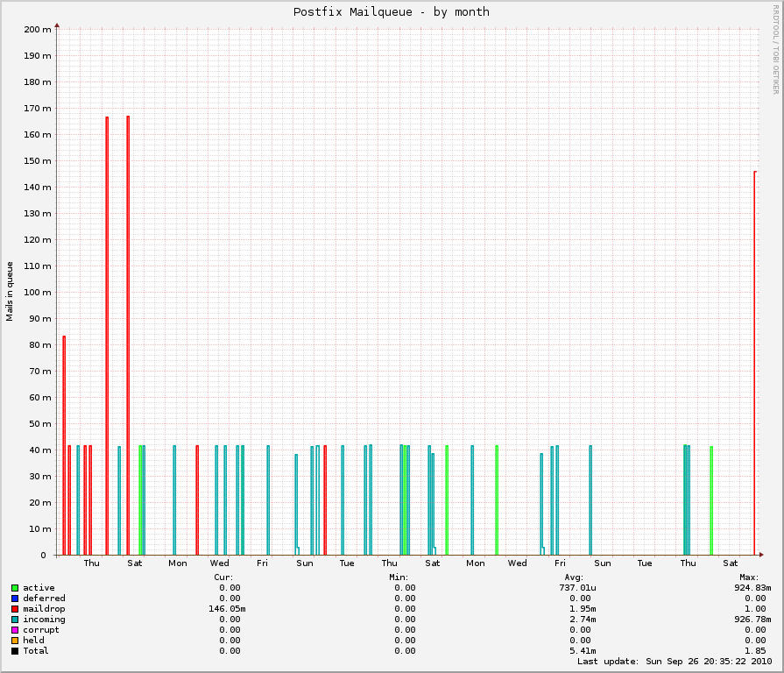Viewport: 784px width, 673px height.
Task: Select the 'Max:' column header
Action: (x=749, y=577)
